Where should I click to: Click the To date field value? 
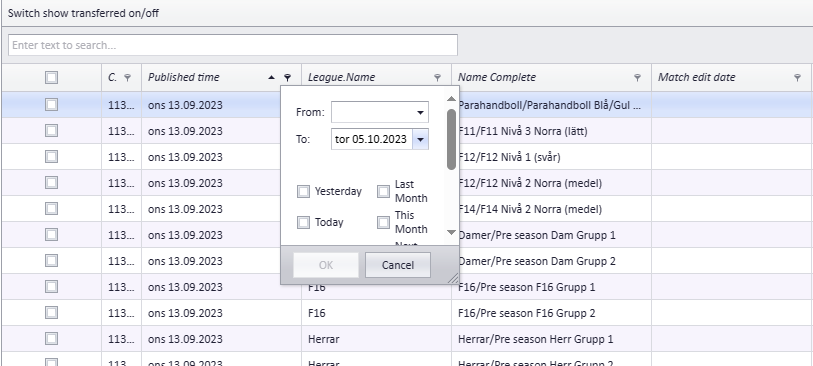(371, 139)
